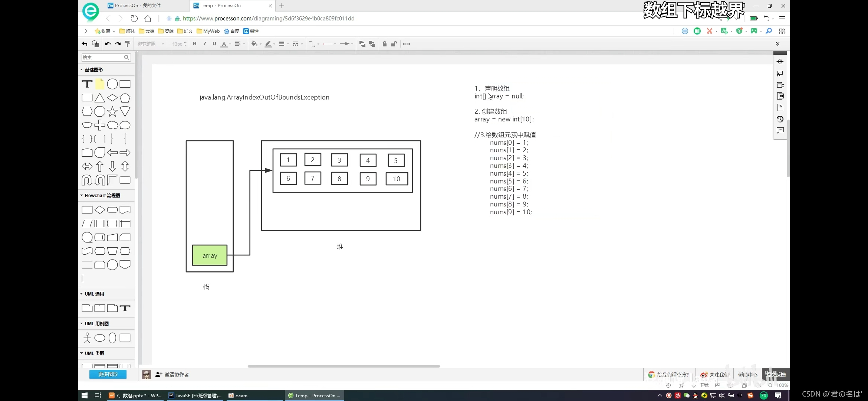Select font size input field
The image size is (868, 401).
click(x=177, y=44)
